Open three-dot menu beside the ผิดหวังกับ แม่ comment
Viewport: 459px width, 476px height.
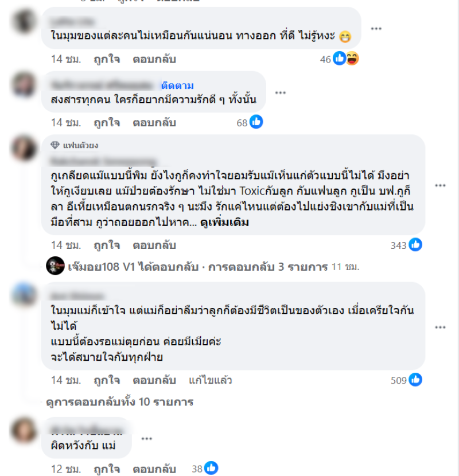click(x=146, y=438)
